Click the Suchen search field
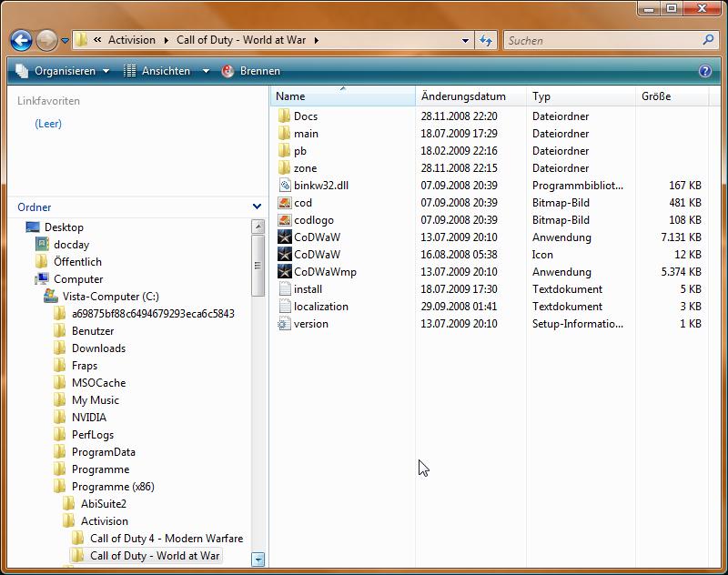728x575 pixels. [602, 40]
